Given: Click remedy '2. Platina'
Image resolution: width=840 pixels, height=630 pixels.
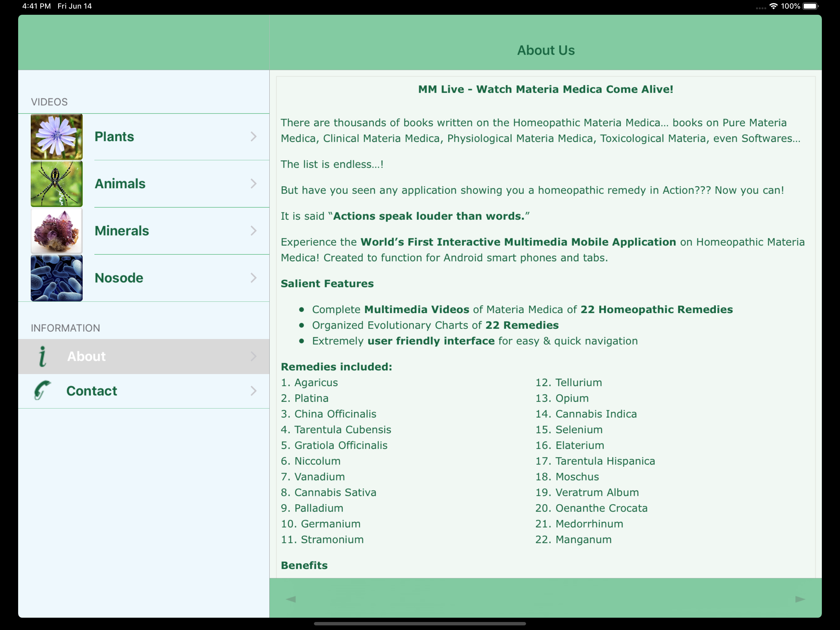Looking at the screenshot, I should tap(305, 399).
